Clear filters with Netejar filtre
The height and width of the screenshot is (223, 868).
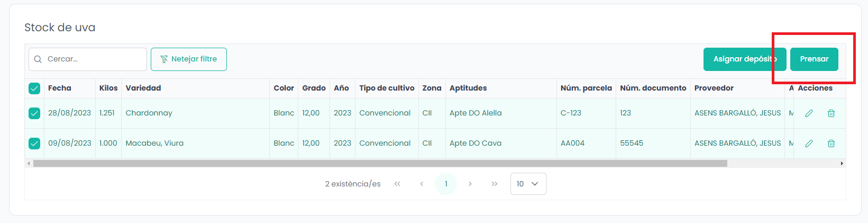(189, 59)
